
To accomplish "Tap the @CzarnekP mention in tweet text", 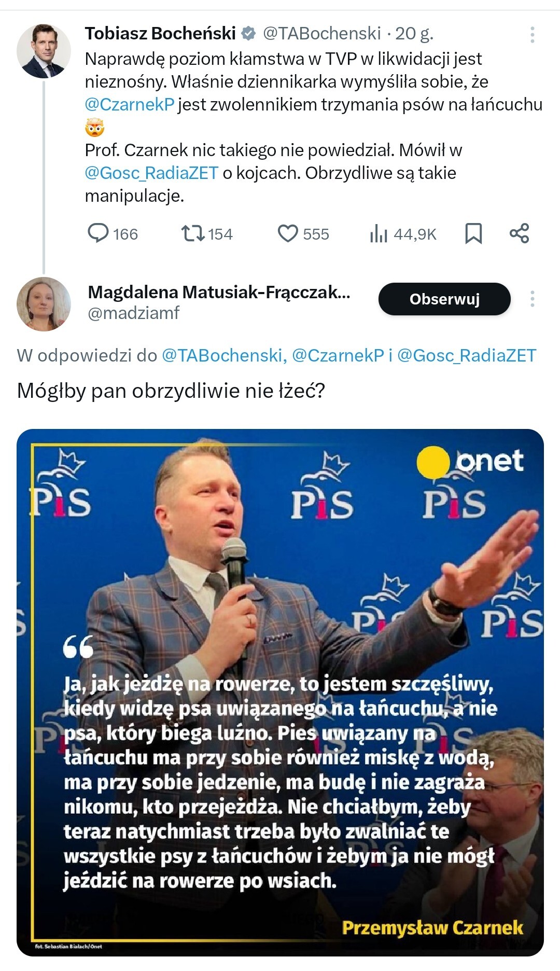I will coord(129,105).
